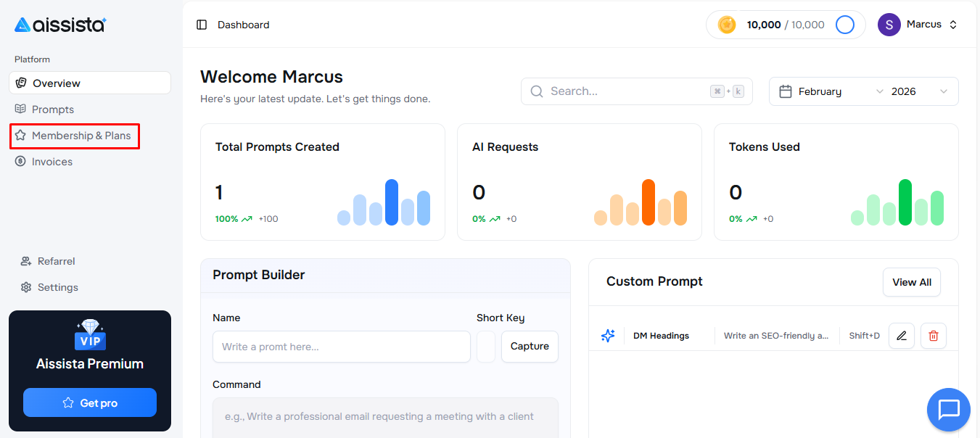This screenshot has height=438, width=980.
Task: Open the Invoices page
Action: [x=52, y=162]
